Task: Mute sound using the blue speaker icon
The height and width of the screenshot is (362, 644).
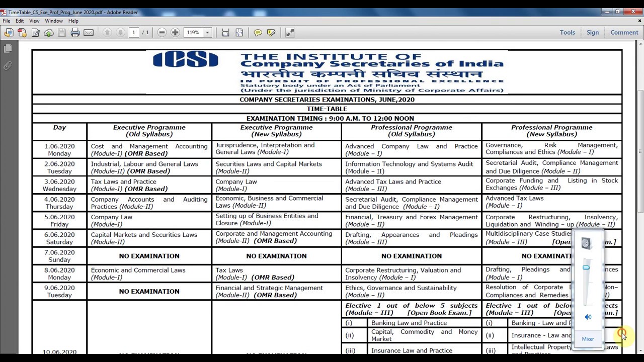Action: click(x=588, y=317)
